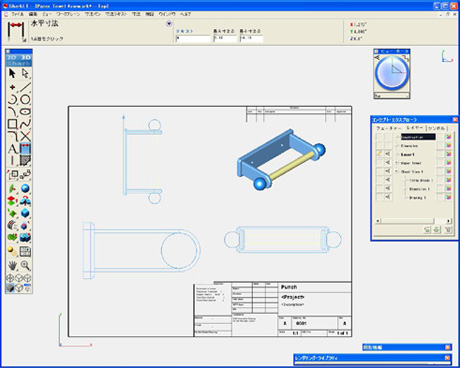460x368 pixels.
Task: Toggle visibility for Drawing 1 sublayer
Action: [387, 197]
